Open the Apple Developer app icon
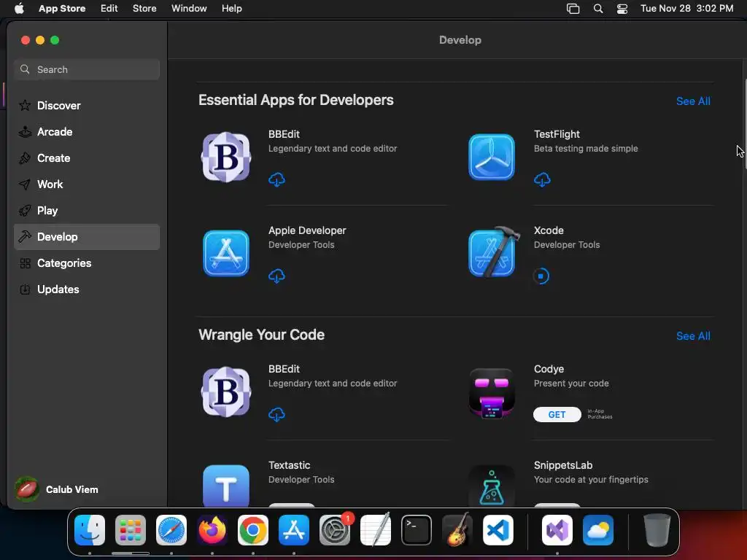This screenshot has width=747, height=560. (x=226, y=253)
